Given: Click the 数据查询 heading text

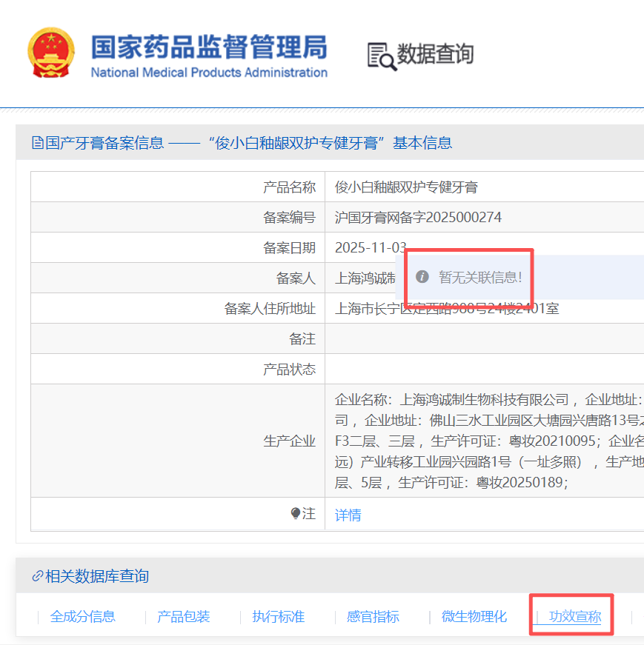Looking at the screenshot, I should point(435,54).
